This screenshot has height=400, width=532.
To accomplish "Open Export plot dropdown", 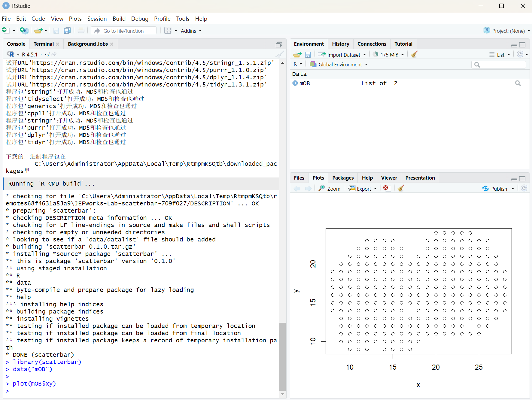I will click(x=363, y=189).
